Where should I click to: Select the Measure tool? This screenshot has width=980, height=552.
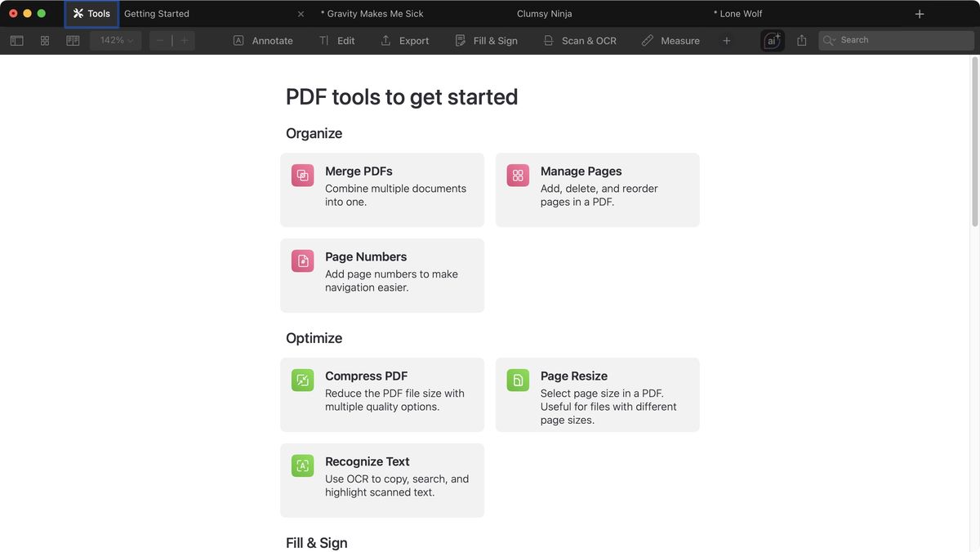670,39
